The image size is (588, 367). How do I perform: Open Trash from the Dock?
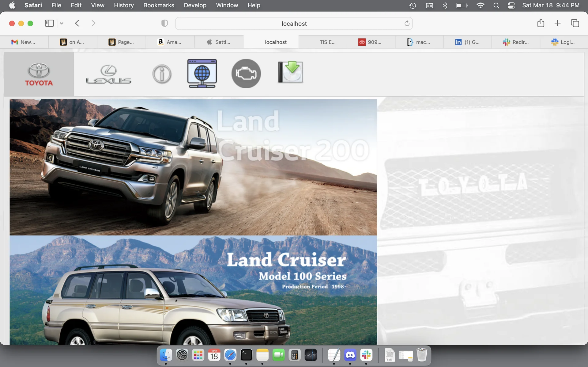(x=422, y=355)
